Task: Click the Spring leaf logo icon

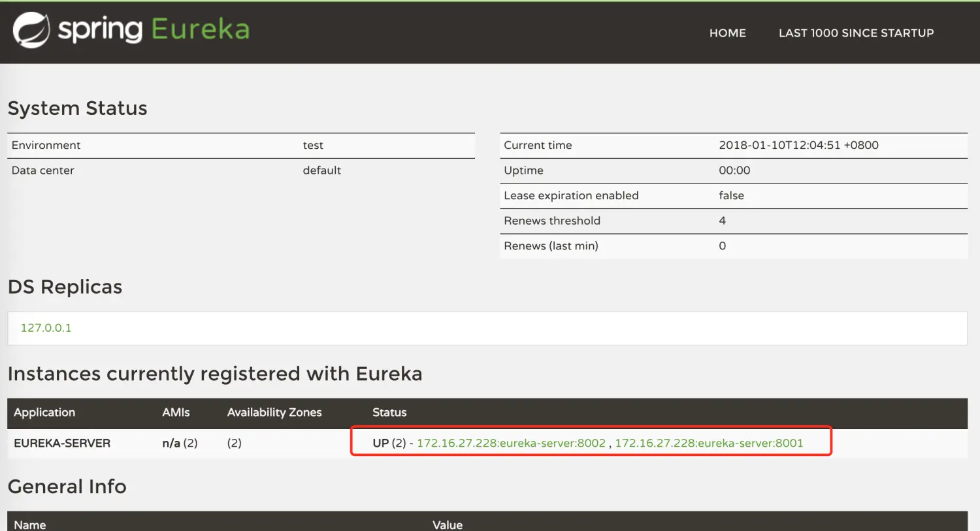Action: click(31, 30)
